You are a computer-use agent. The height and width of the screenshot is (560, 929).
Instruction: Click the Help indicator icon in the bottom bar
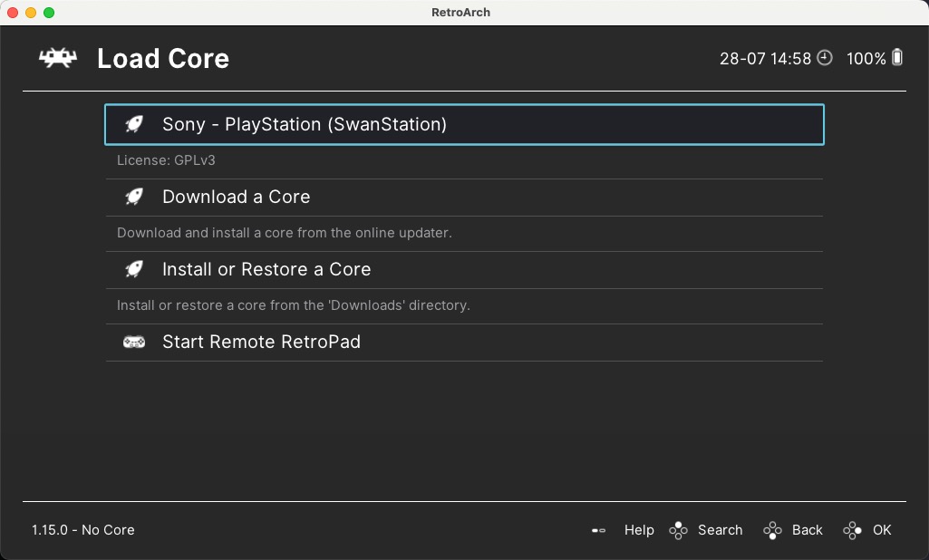tap(600, 530)
